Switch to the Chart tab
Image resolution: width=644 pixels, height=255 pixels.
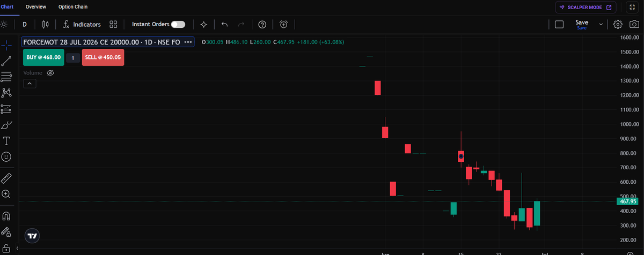coord(6,7)
